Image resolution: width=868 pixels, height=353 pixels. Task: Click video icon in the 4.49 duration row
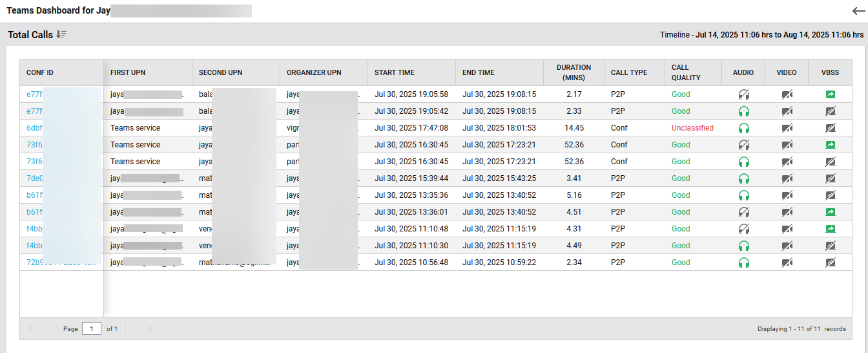tap(787, 246)
